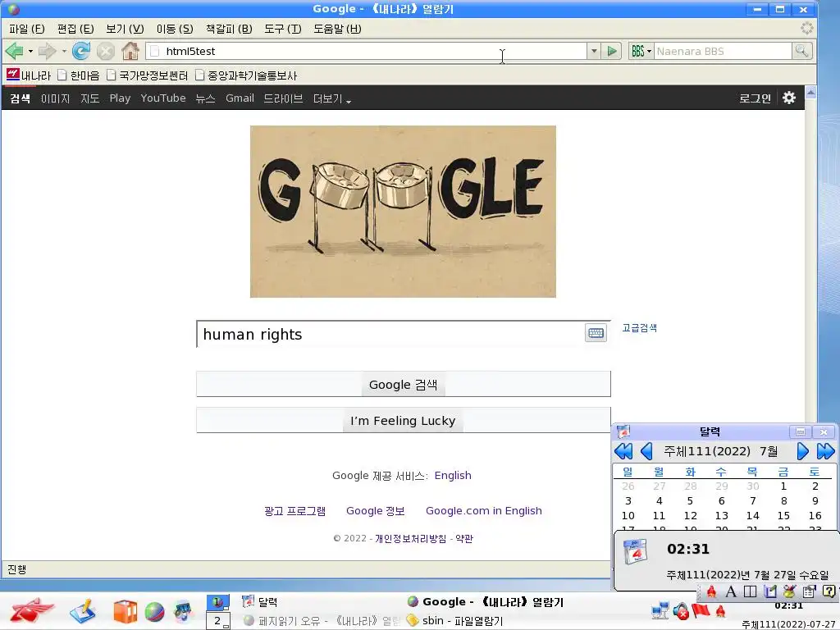Expand the 더보기 dropdown in Google bar

tap(332, 98)
